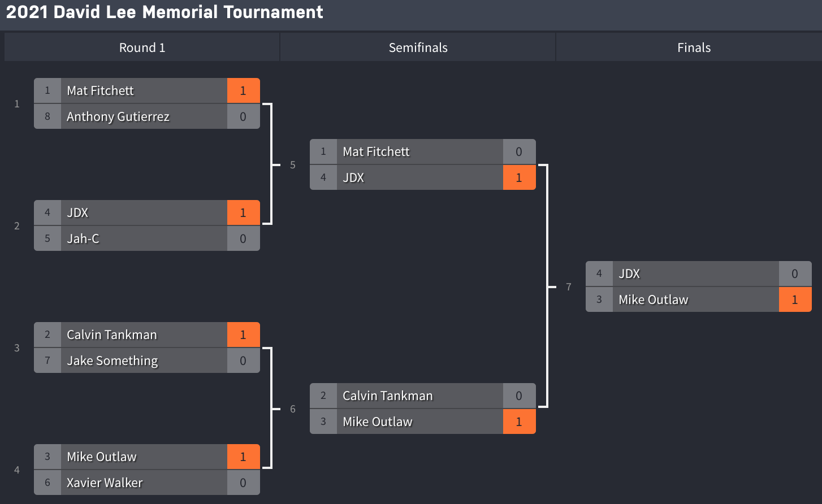
Task: Click Mat Fitchett in the Semifinals match
Action: pyautogui.click(x=376, y=151)
